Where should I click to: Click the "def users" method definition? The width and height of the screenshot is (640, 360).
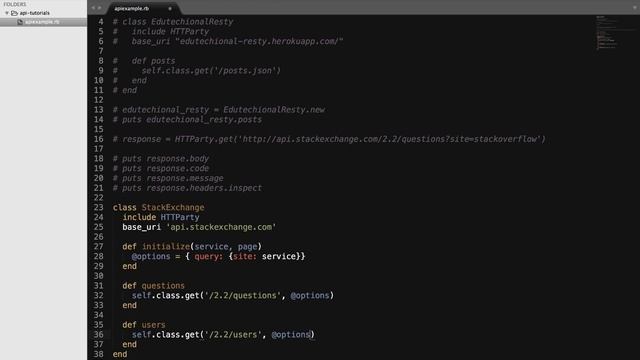144,325
